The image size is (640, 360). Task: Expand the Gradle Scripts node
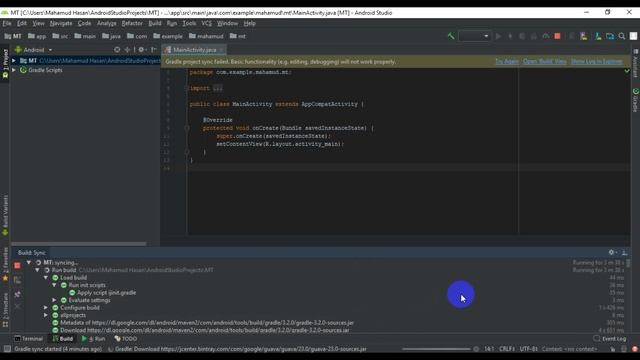(14, 70)
